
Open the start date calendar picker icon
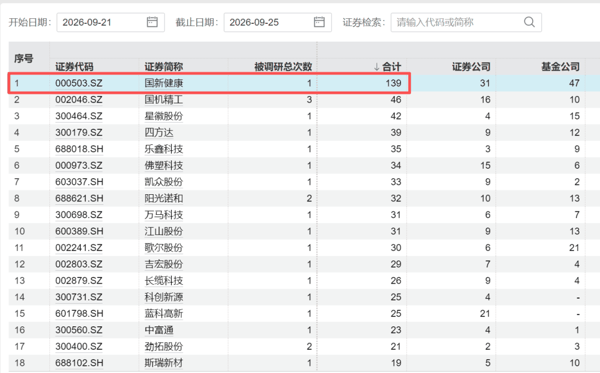[152, 22]
